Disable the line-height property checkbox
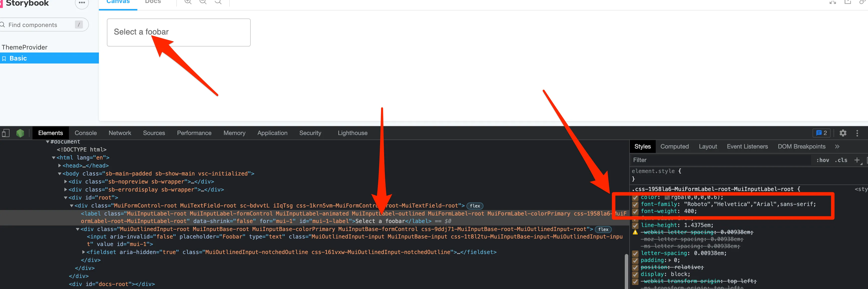 635,225
